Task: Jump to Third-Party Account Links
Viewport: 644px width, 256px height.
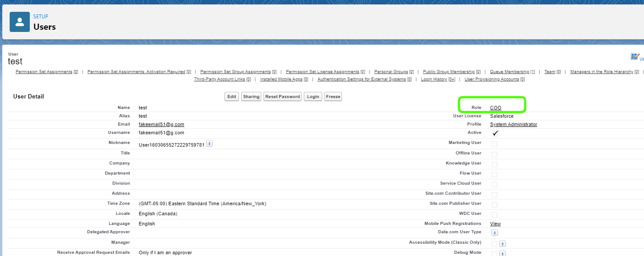Action: [223, 79]
